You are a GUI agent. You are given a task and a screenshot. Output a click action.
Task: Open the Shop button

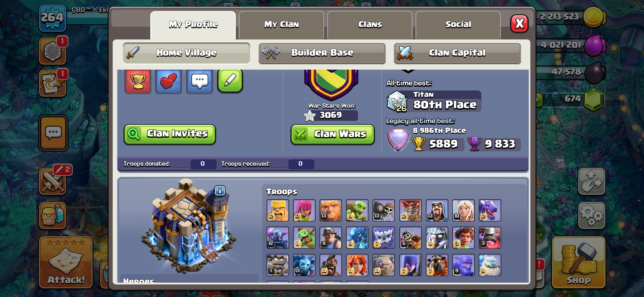578,262
